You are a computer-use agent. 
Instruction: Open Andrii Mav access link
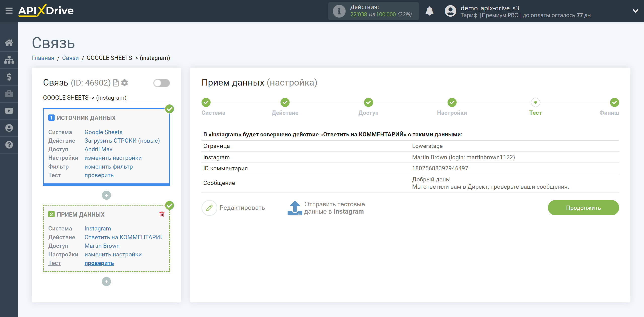click(x=98, y=149)
